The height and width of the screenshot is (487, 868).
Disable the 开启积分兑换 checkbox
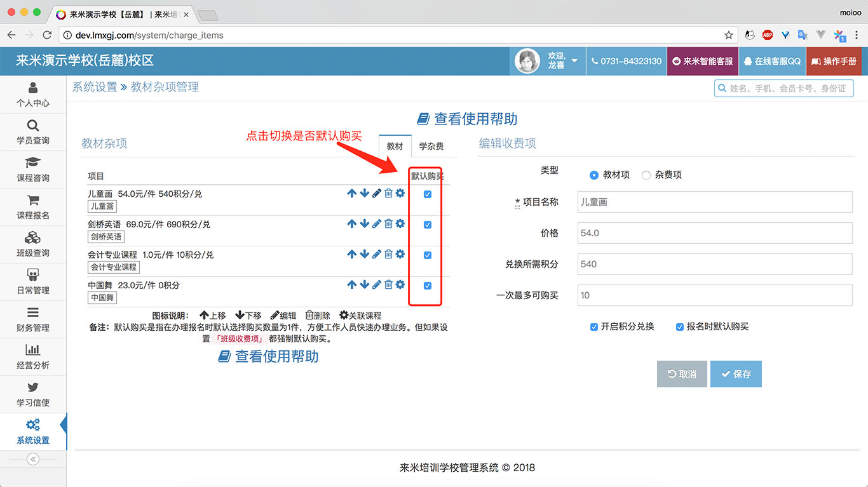[x=594, y=327]
